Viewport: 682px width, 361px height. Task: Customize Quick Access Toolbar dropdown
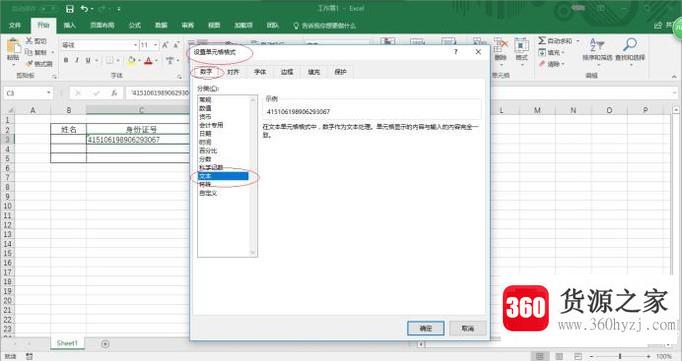pyautogui.click(x=118, y=9)
